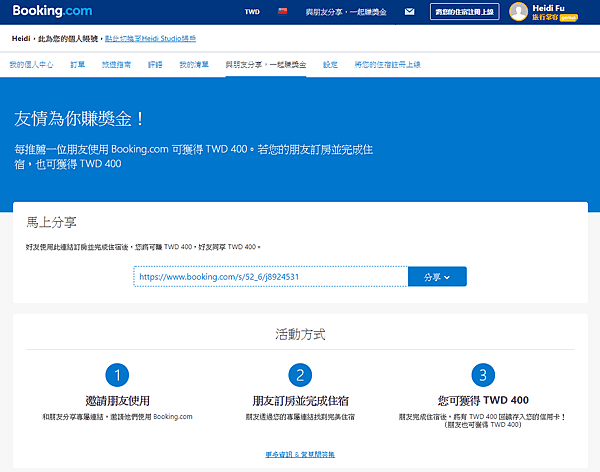The height and width of the screenshot is (472, 600).
Task: Open the envelope messages icon
Action: pyautogui.click(x=409, y=11)
